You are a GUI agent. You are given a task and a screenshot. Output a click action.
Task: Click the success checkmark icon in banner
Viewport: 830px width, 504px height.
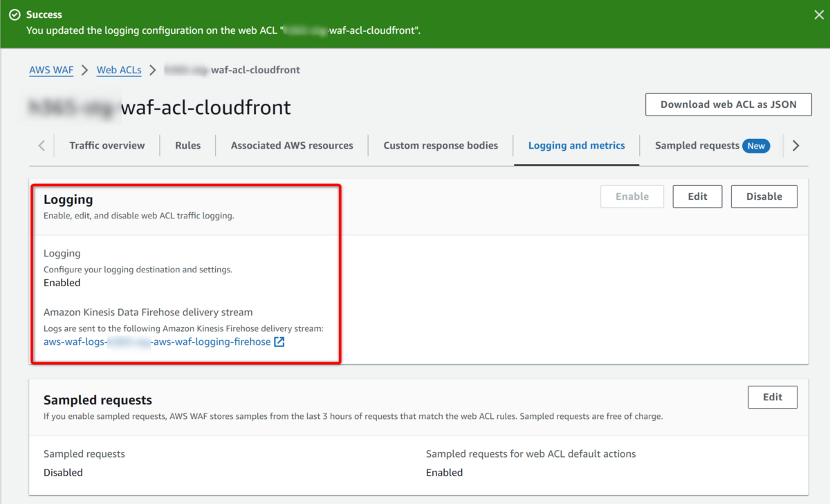click(x=15, y=15)
